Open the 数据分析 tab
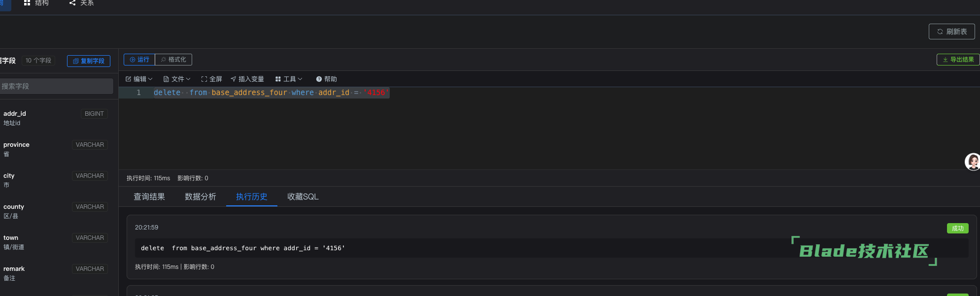980x296 pixels. pos(201,197)
